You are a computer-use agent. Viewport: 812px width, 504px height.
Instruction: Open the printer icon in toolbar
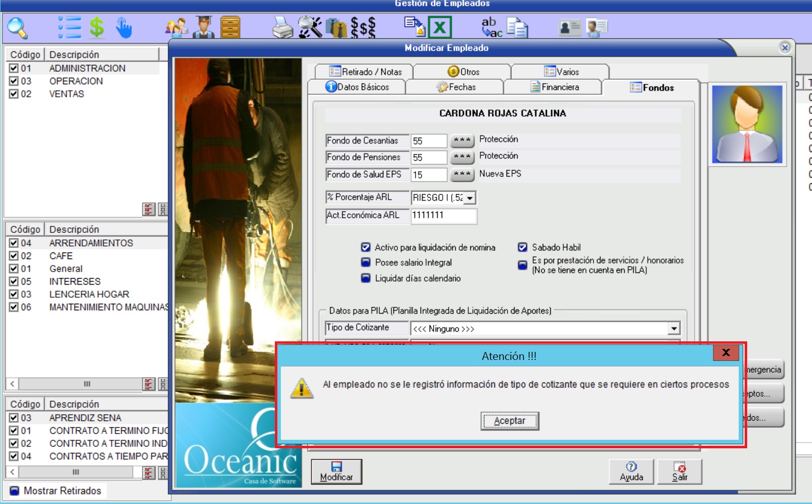(x=282, y=28)
